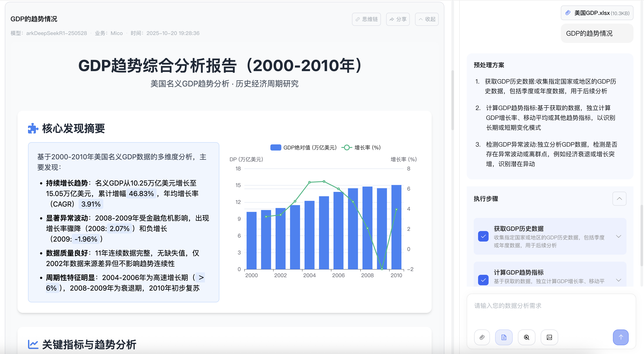
Task: Toggle checkbox for 获取GDP历史数据 step
Action: (483, 236)
